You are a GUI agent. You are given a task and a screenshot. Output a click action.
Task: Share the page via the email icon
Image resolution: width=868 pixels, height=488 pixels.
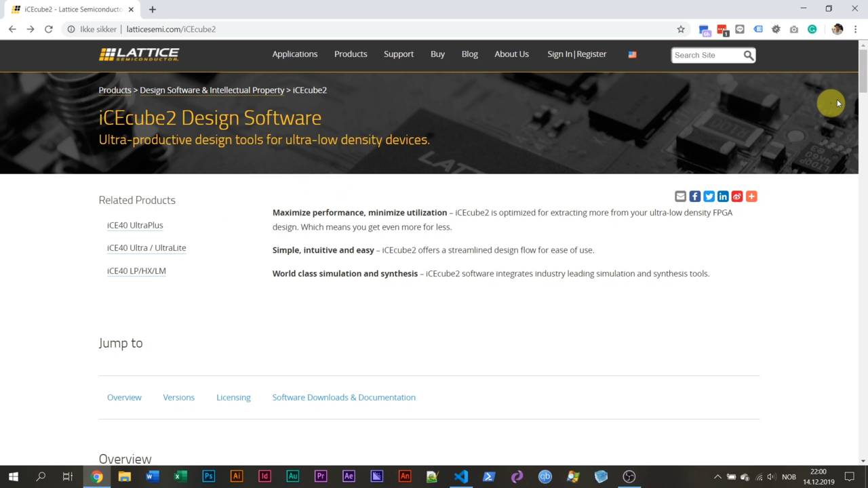coord(680,197)
